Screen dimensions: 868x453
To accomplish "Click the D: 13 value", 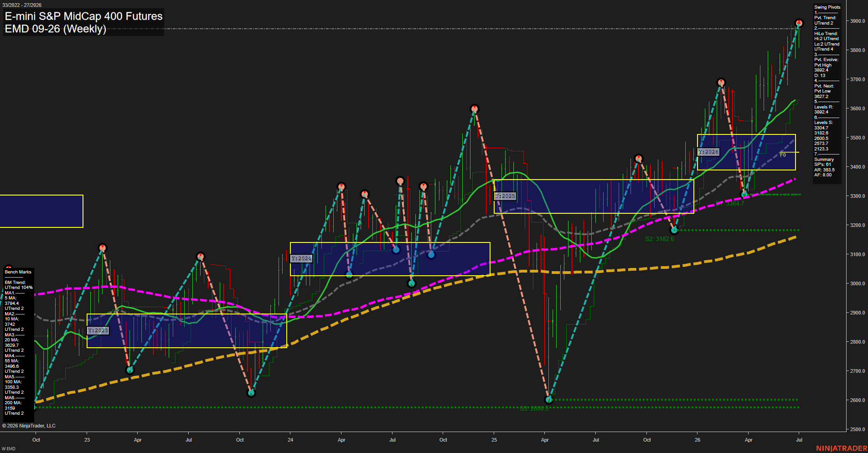I will tap(820, 76).
